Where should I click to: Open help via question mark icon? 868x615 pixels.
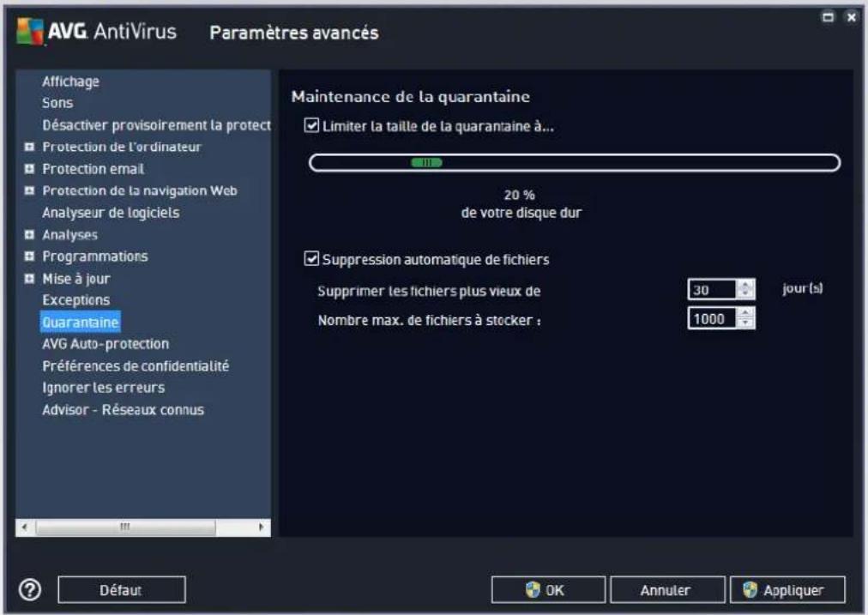coord(30,589)
